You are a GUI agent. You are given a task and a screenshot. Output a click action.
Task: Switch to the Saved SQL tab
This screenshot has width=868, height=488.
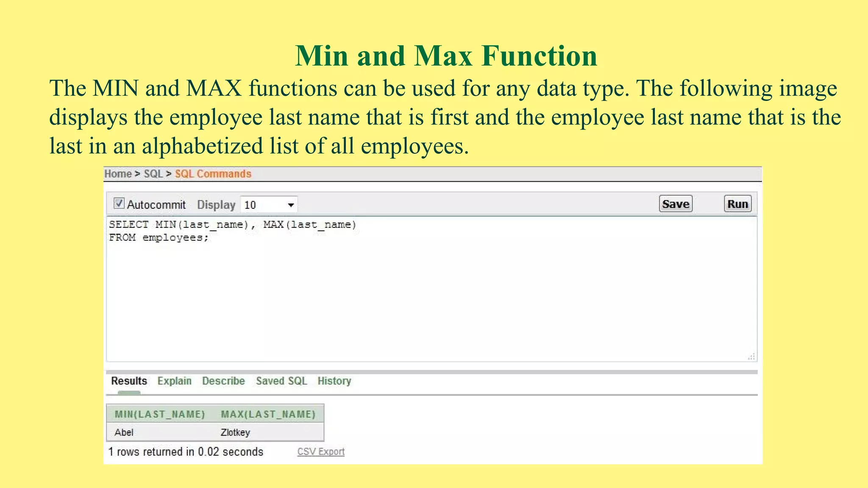click(281, 381)
